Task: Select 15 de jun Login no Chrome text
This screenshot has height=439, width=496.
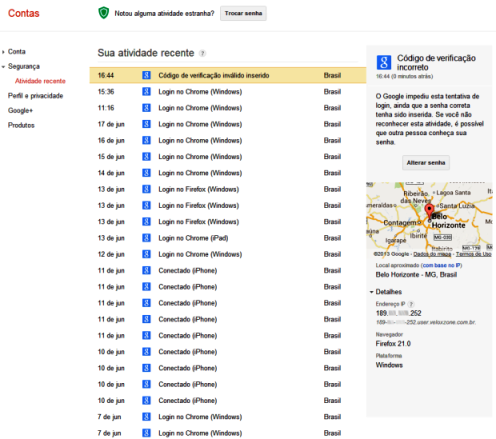Action: coord(200,157)
